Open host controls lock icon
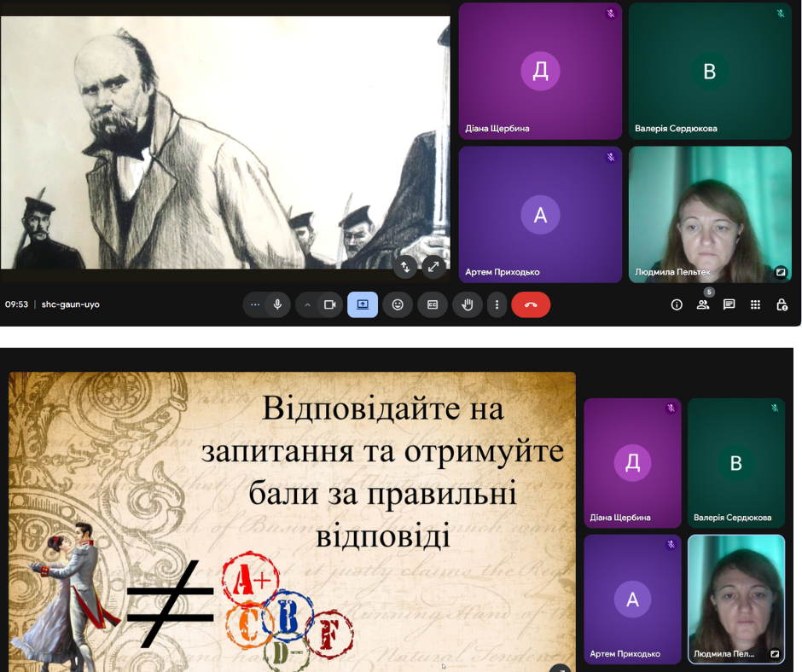The height and width of the screenshot is (672, 802). (x=782, y=304)
